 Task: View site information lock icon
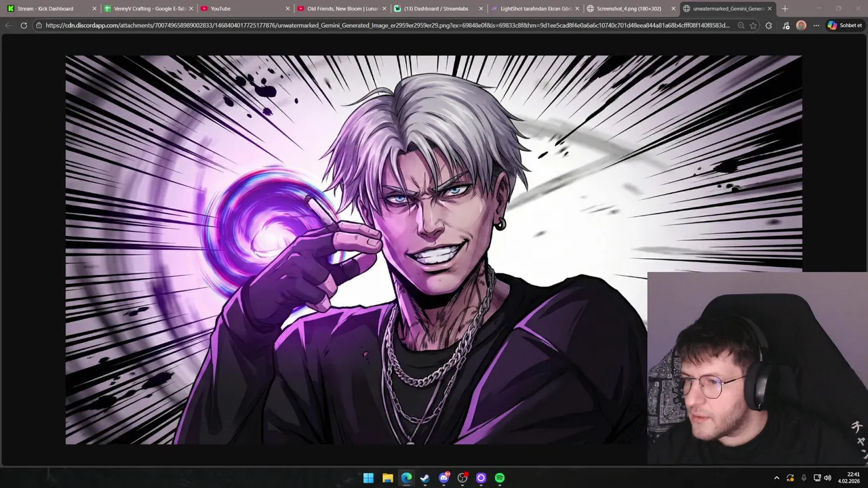pyautogui.click(x=39, y=25)
